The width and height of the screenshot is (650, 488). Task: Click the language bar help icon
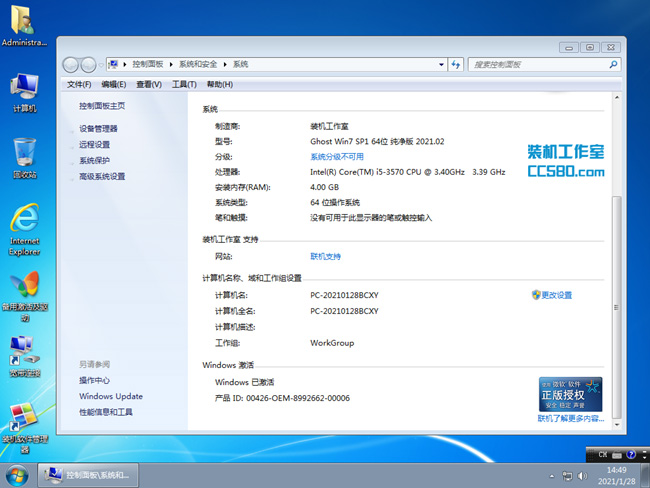631,454
